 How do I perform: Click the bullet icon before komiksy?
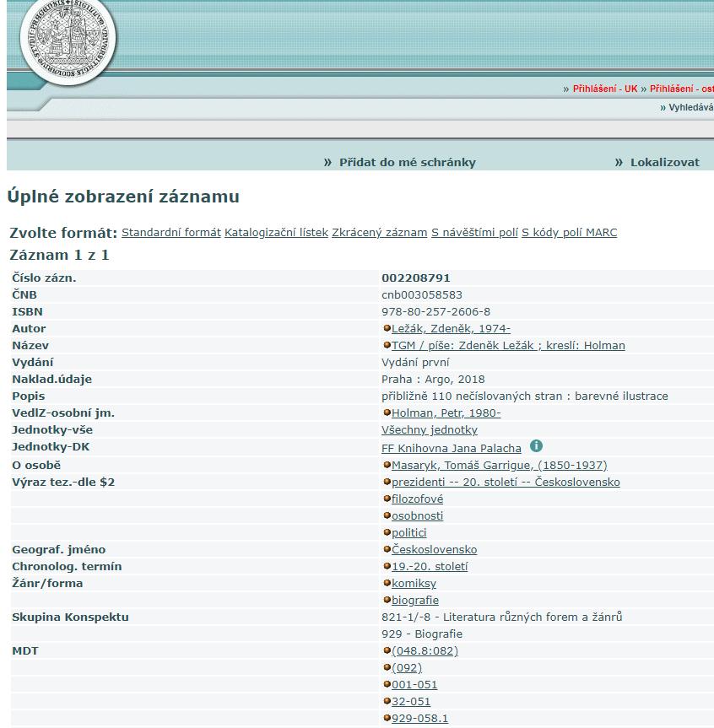pos(387,583)
